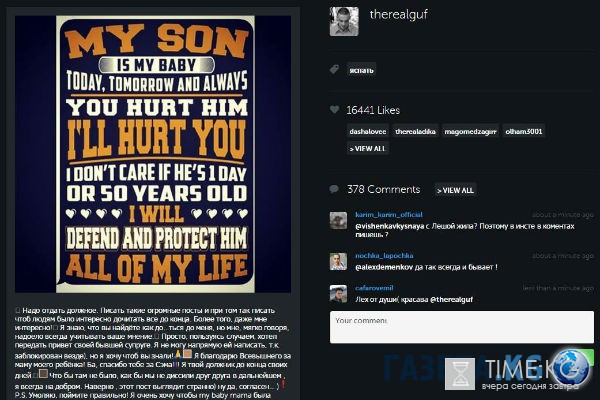The image size is (600, 400).
Task: Open nochka_lapochka commenter avatar
Action: pos(338,262)
